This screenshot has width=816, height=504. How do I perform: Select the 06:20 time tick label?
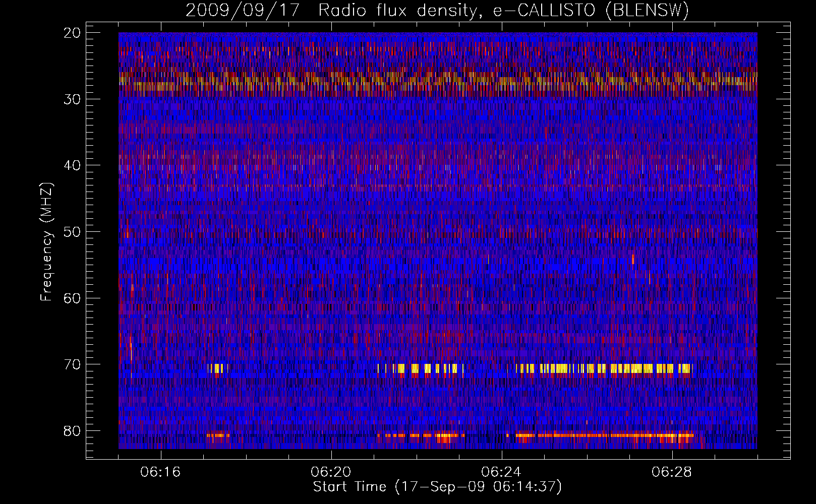pos(331,472)
